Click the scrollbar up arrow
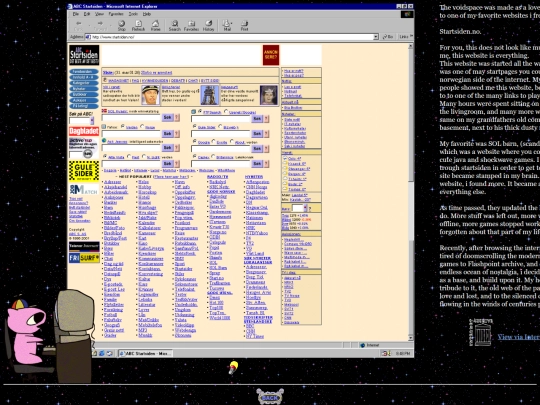 411,46
